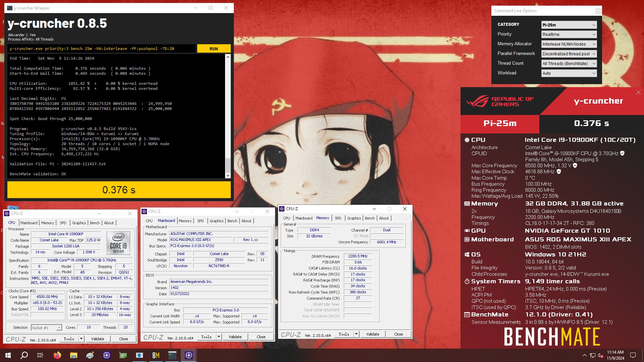Open Graphics tab in CPU-Z Mainboard window
Screen dimensions: 644x362
(216, 221)
